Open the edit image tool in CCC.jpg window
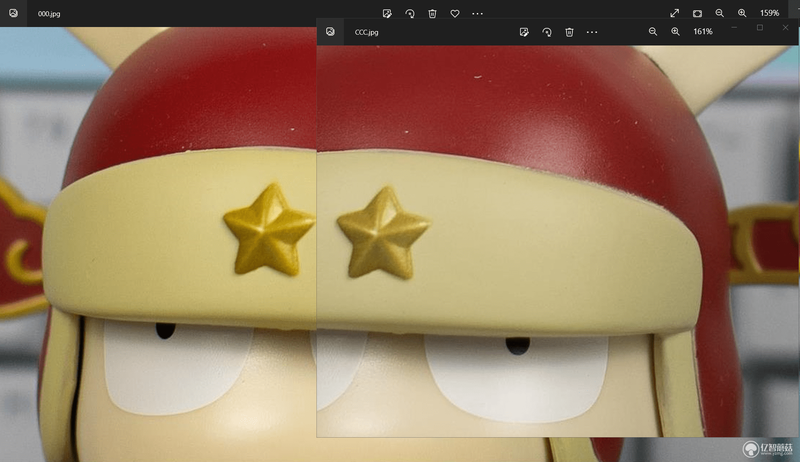Image resolution: width=800 pixels, height=462 pixels. tap(524, 32)
